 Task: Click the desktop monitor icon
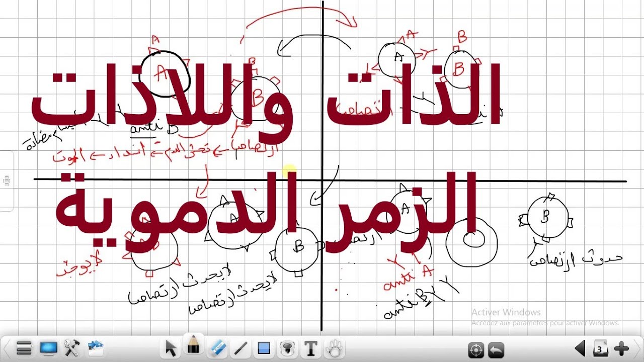coord(48,348)
